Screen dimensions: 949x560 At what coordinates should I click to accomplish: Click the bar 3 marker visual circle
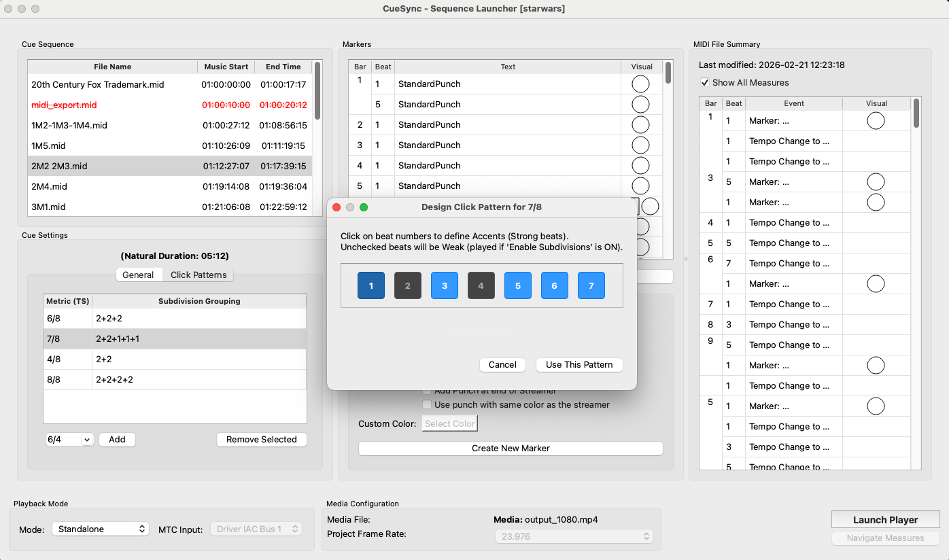click(640, 145)
